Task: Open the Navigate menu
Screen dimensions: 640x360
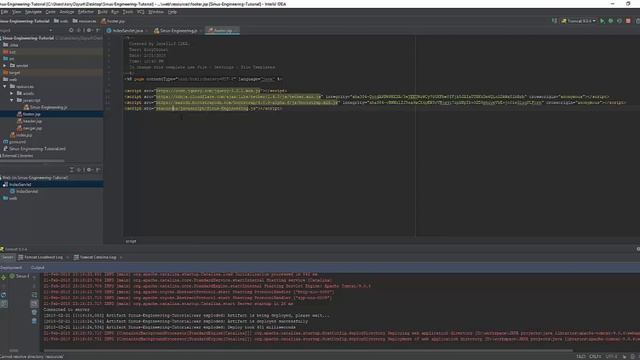Action: pyautogui.click(x=33, y=12)
